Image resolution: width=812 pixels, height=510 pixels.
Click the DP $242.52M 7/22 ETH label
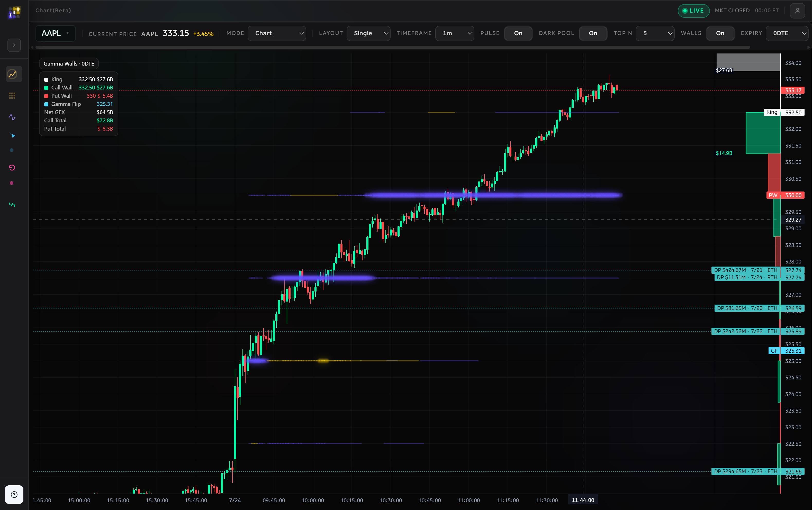(758, 332)
